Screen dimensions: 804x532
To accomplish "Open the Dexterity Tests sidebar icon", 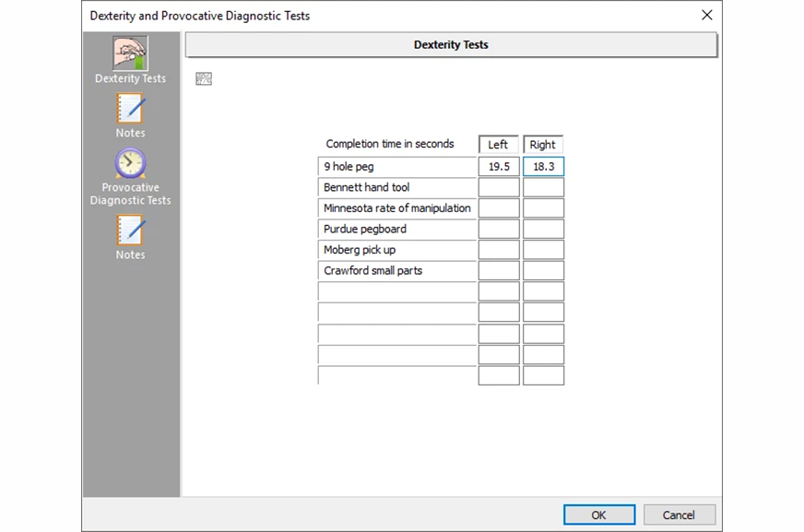I will (x=130, y=53).
